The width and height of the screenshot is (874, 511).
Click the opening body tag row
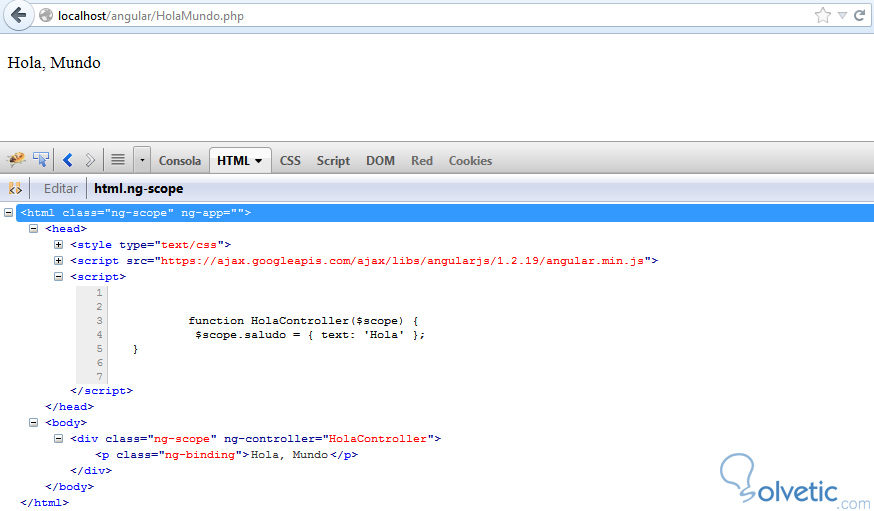(66, 422)
